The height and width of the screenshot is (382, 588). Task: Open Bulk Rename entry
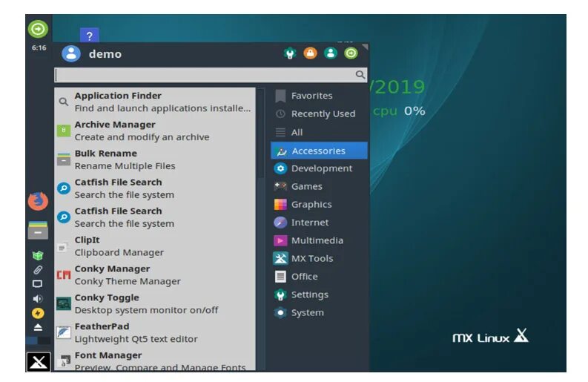(155, 159)
